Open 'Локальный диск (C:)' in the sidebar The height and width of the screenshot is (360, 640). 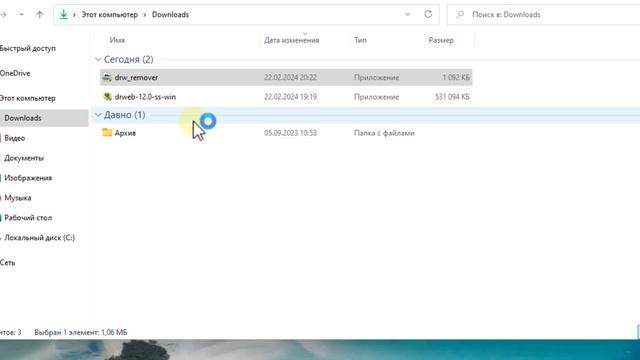tap(40, 238)
